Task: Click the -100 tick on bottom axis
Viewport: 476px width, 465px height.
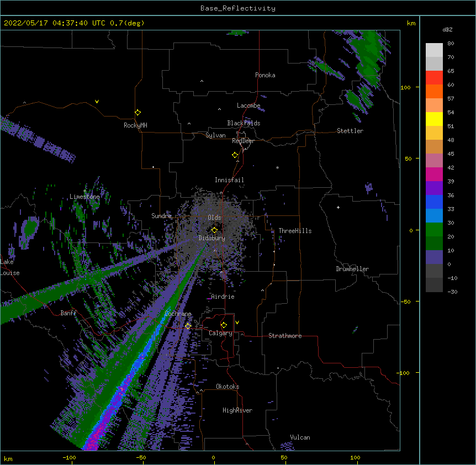Action: pos(69,457)
